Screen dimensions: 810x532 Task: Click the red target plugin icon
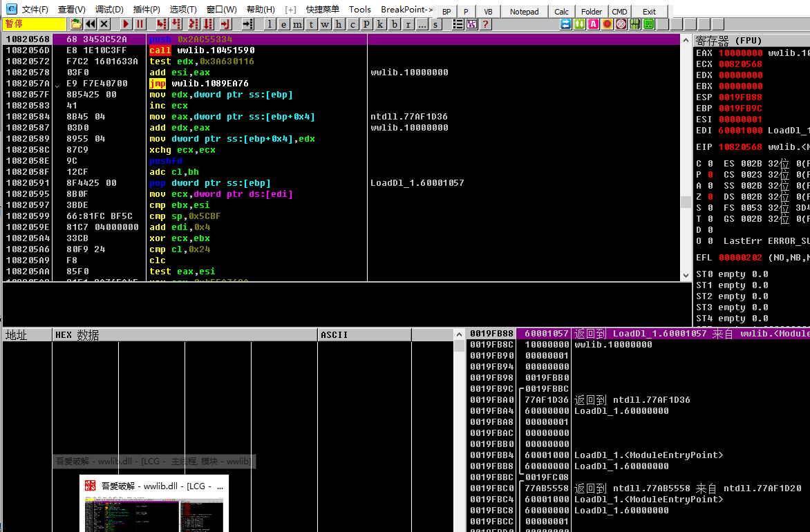point(621,23)
